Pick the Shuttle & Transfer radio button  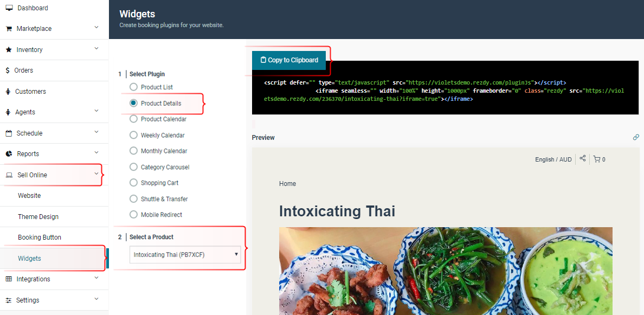[133, 199]
